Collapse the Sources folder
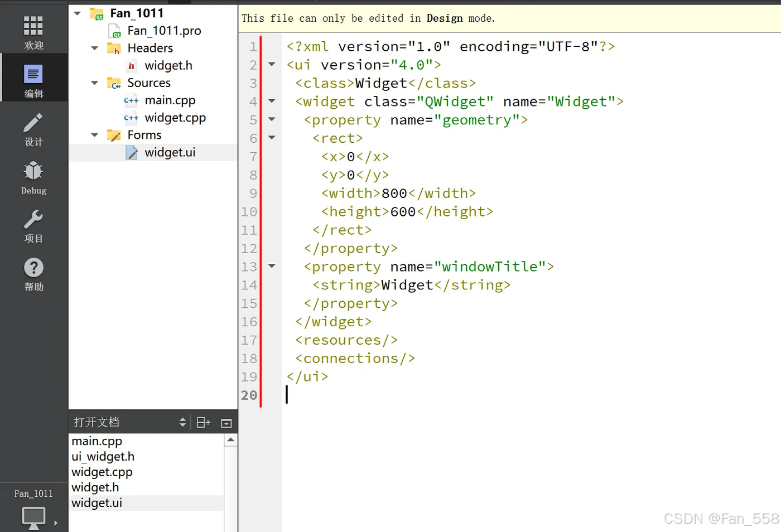Screen dimensions: 781x532 (x=95, y=83)
